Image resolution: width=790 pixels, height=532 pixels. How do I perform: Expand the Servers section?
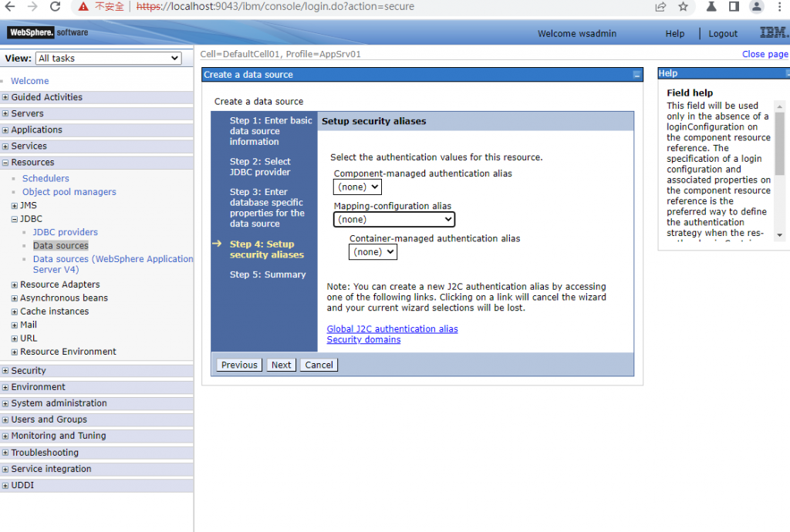pos(5,114)
